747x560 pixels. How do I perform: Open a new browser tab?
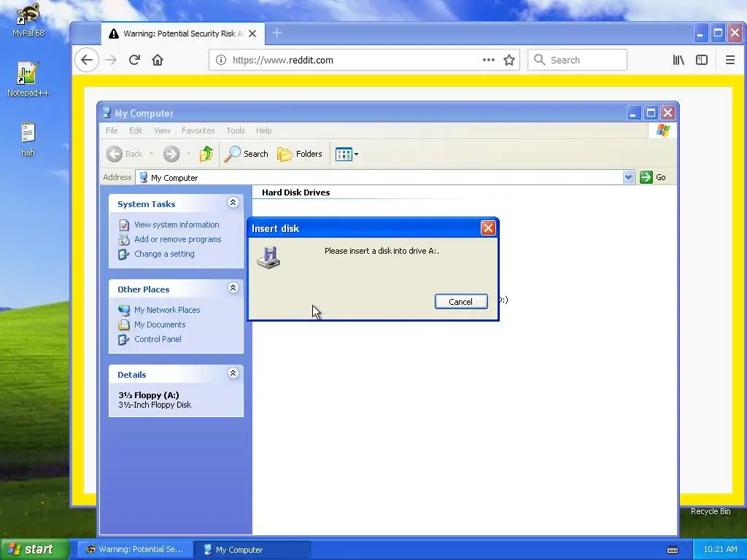277,34
